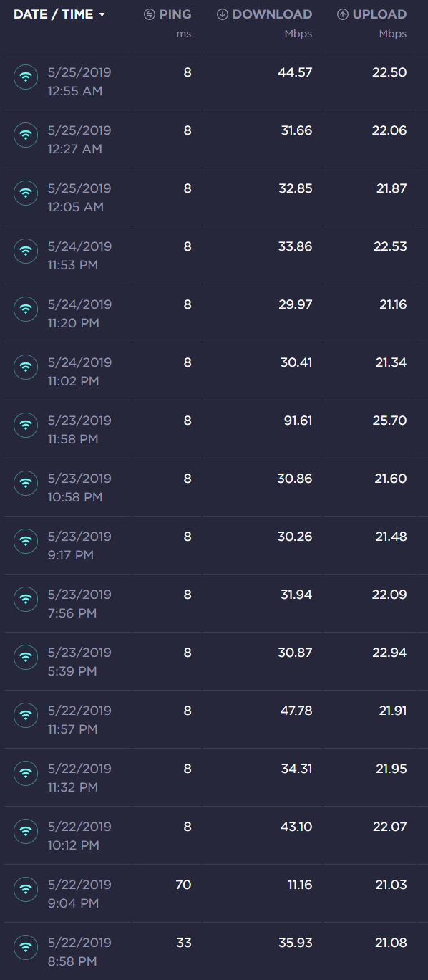Image resolution: width=428 pixels, height=980 pixels.
Task: Open result dated 5/25/2019 12:27 AM
Action: [214, 139]
